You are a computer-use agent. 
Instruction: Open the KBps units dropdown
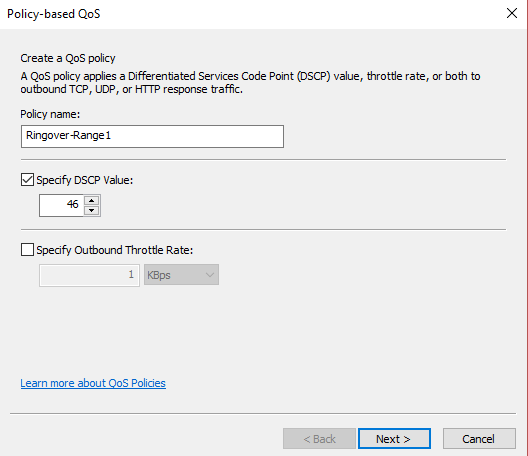(182, 275)
